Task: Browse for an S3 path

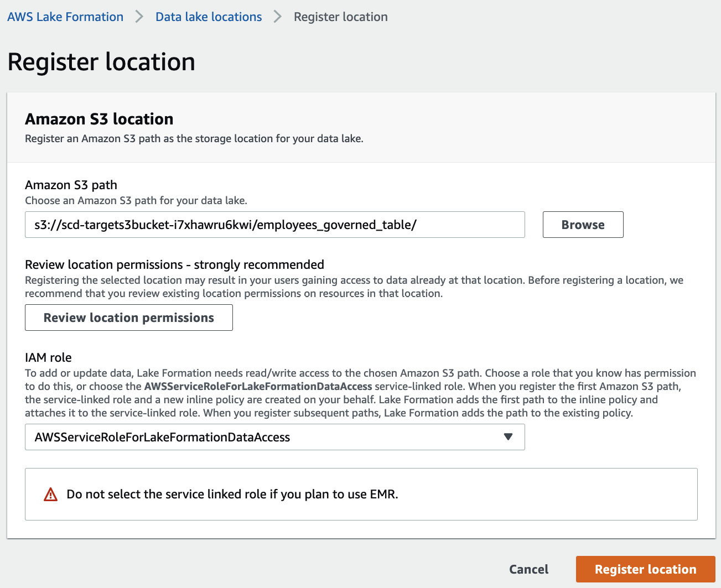Action: (x=583, y=225)
